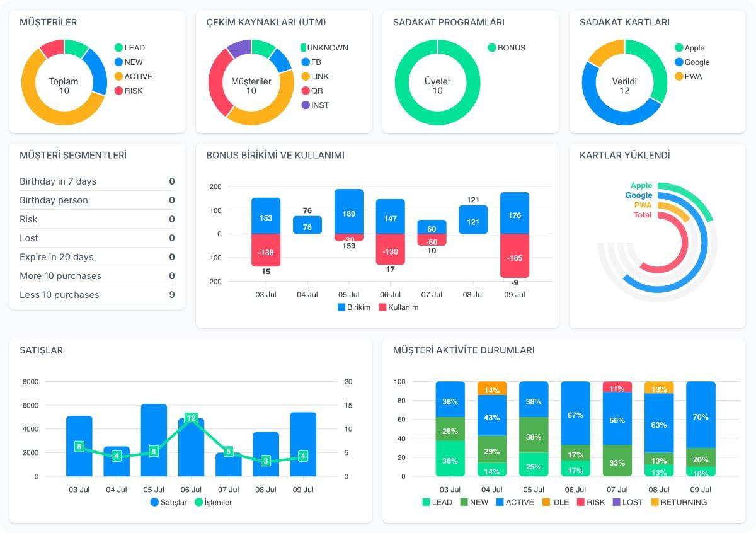Click the 11% RISK segment on 07 Jul
The image size is (756, 533).
pos(617,387)
